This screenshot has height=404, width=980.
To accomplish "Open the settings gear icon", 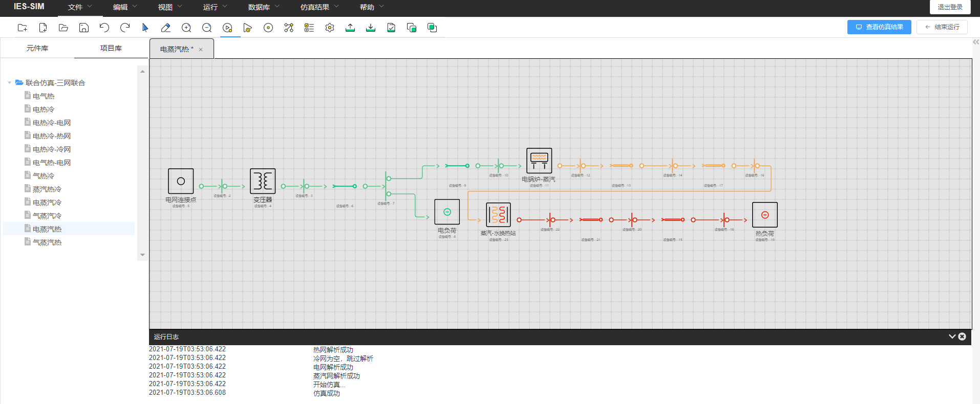I will (x=330, y=28).
